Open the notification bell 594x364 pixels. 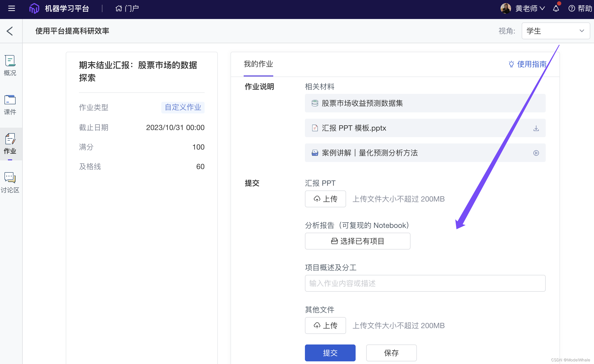coord(556,8)
